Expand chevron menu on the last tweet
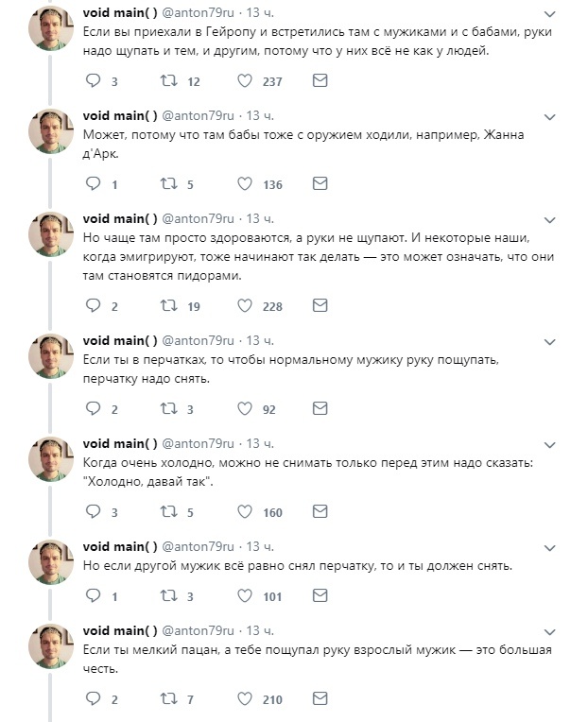Image resolution: width=588 pixels, height=722 pixels. click(550, 631)
